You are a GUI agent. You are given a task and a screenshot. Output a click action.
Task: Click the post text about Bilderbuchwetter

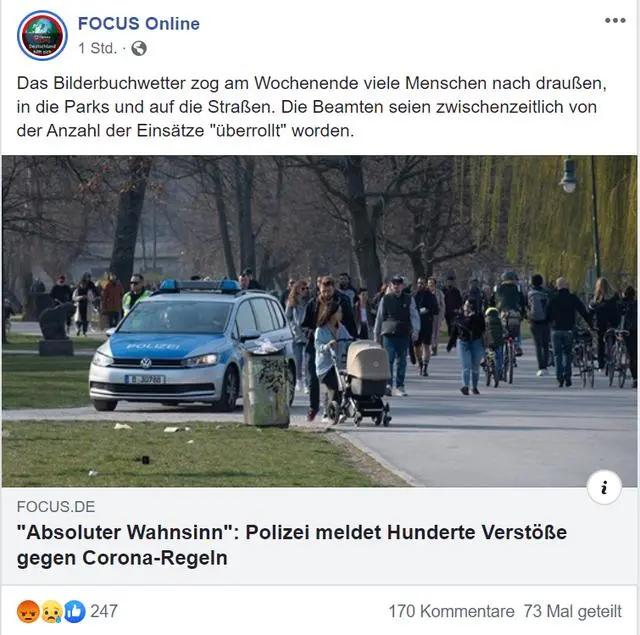(x=311, y=107)
